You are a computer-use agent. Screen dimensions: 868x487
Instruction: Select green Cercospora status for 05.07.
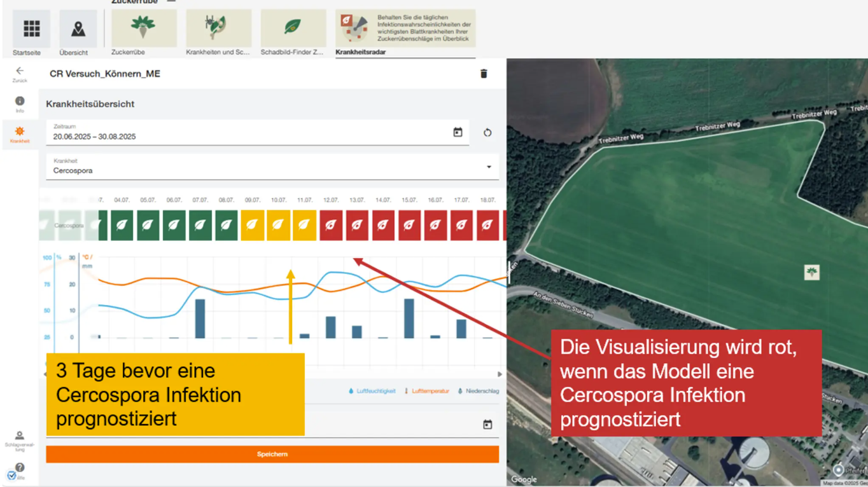148,225
